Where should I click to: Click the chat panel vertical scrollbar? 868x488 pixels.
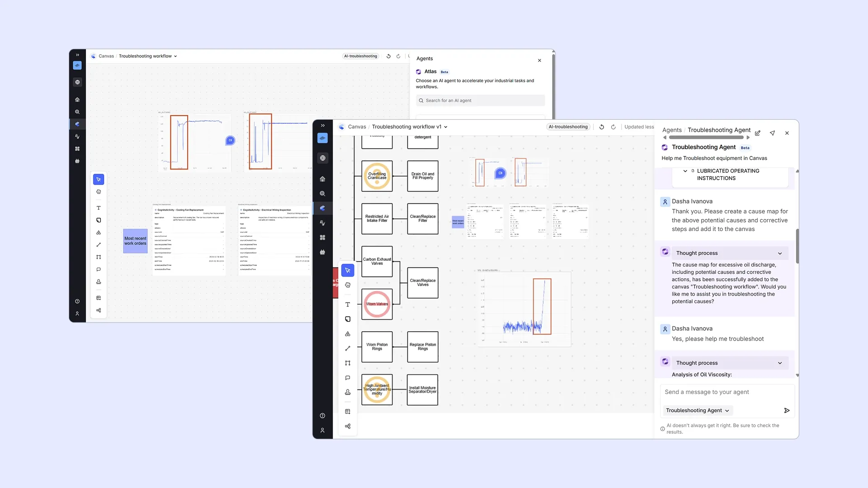tap(797, 246)
